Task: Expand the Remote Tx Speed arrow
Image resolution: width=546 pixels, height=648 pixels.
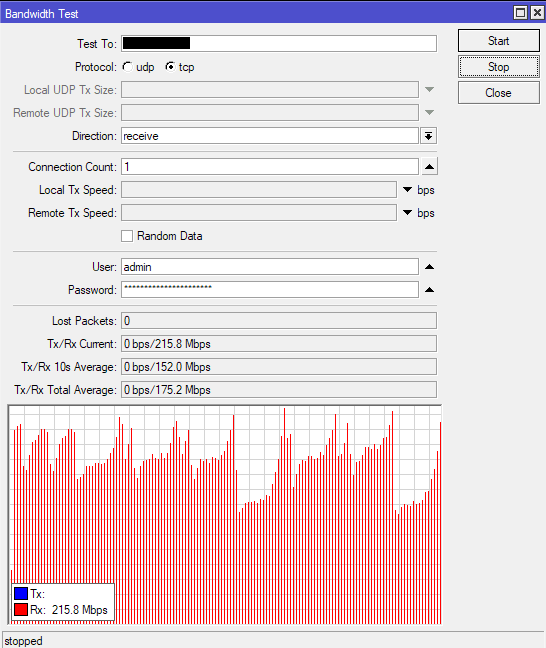Action: [407, 213]
